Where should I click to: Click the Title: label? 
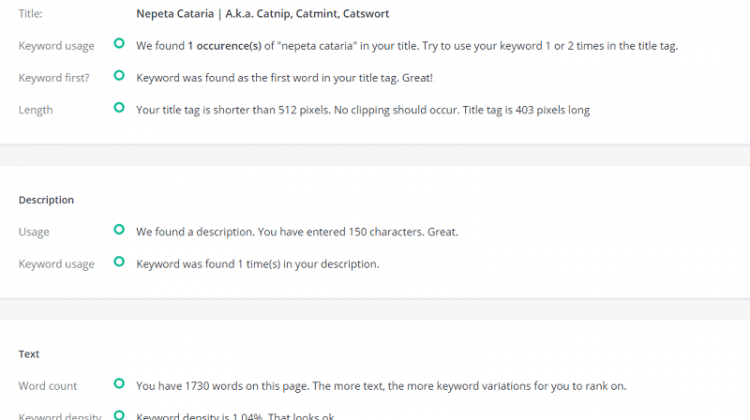(x=31, y=14)
